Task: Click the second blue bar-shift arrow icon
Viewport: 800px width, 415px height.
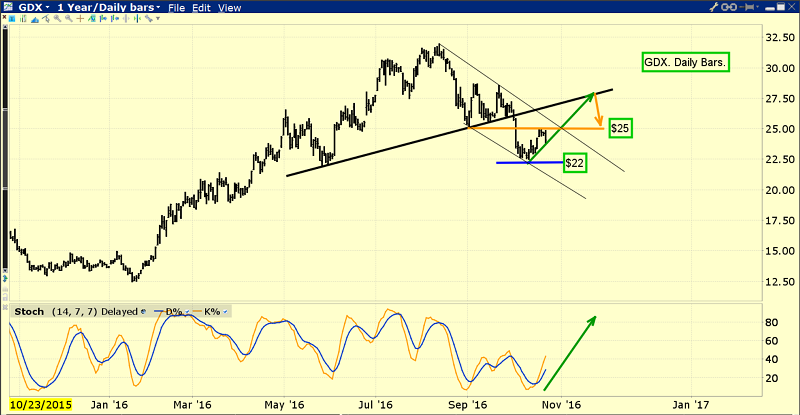Action: point(115,18)
